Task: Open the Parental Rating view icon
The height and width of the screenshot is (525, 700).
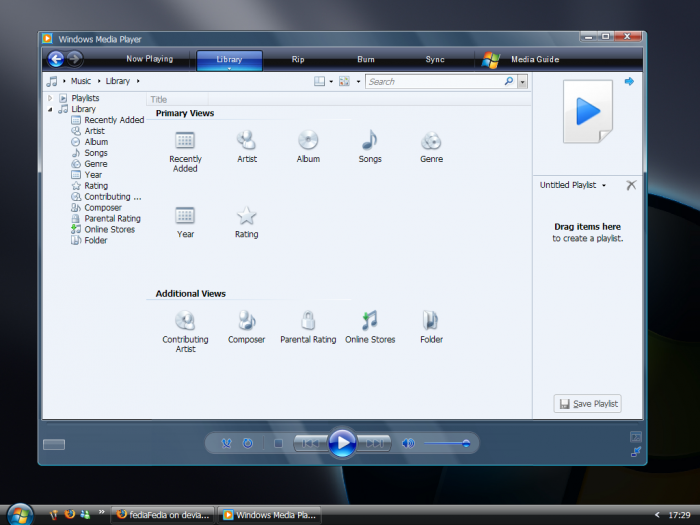Action: pyautogui.click(x=308, y=321)
